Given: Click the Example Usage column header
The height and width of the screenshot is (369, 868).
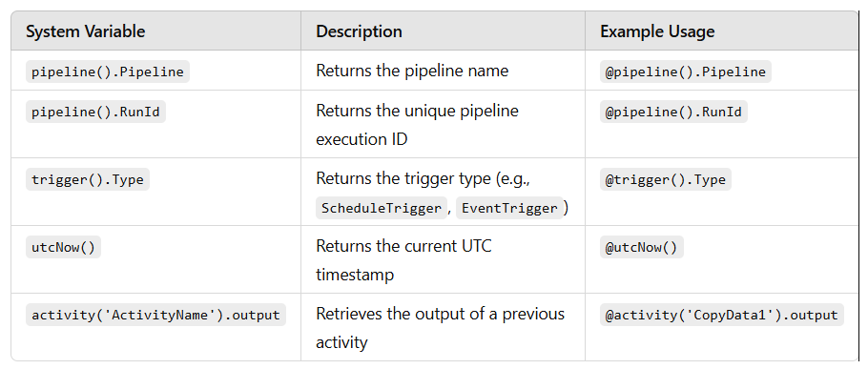Looking at the screenshot, I should (657, 31).
